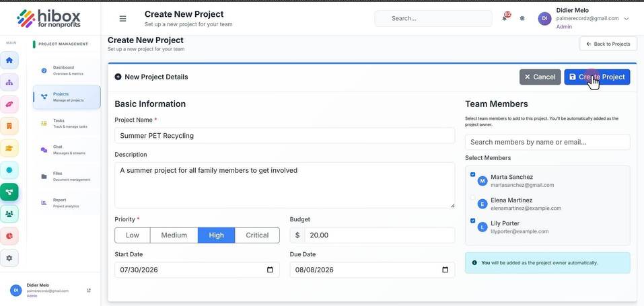Image resolution: width=644 pixels, height=306 pixels.
Task: Set priority to Medium
Action: click(174, 235)
